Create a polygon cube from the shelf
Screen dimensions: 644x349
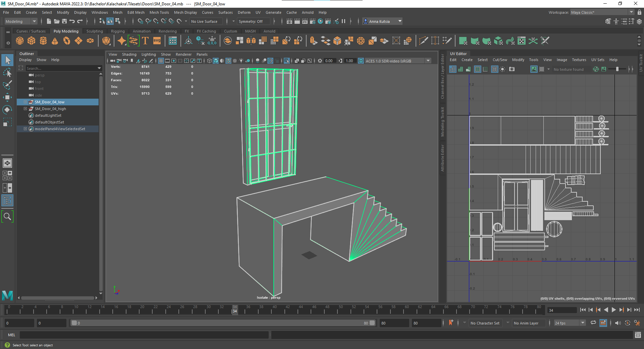tap(32, 41)
